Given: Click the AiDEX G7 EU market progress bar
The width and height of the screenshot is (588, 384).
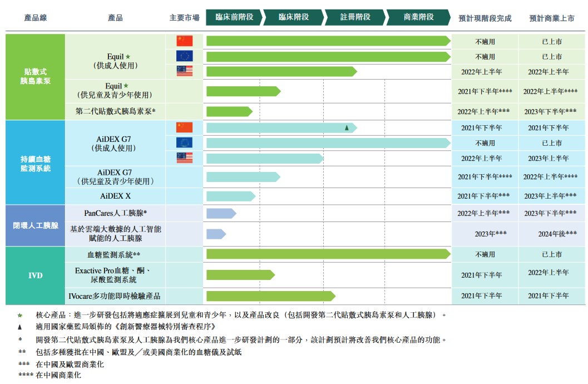Looking at the screenshot, I should pyautogui.click(x=328, y=143).
